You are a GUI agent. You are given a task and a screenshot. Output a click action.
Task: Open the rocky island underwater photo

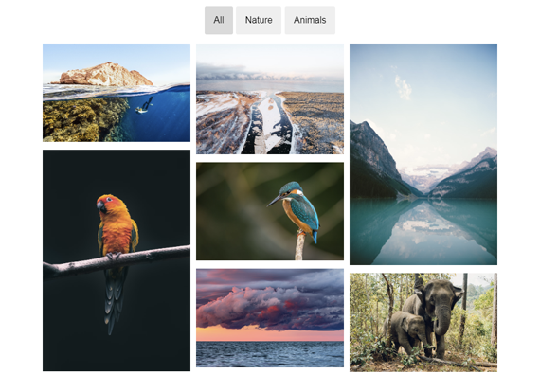click(117, 93)
